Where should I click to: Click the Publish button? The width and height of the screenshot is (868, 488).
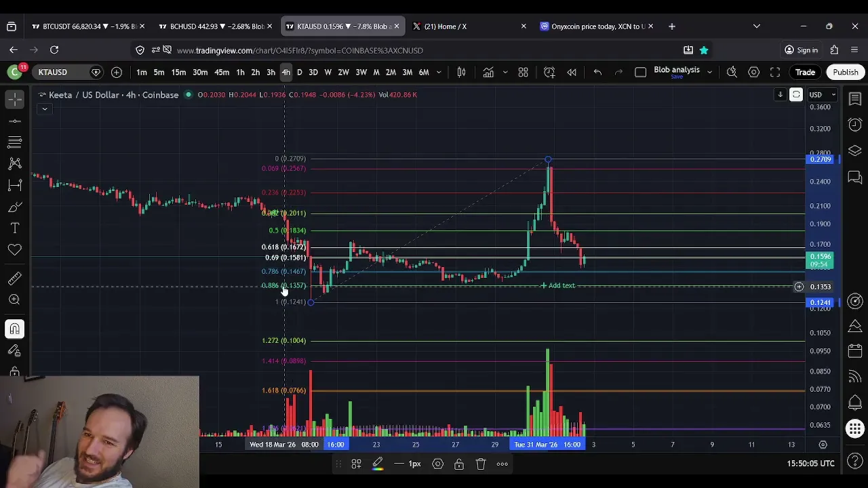[845, 73]
